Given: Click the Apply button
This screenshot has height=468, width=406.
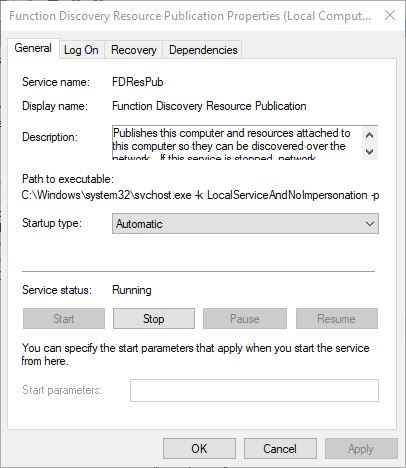Looking at the screenshot, I should pos(361,448).
